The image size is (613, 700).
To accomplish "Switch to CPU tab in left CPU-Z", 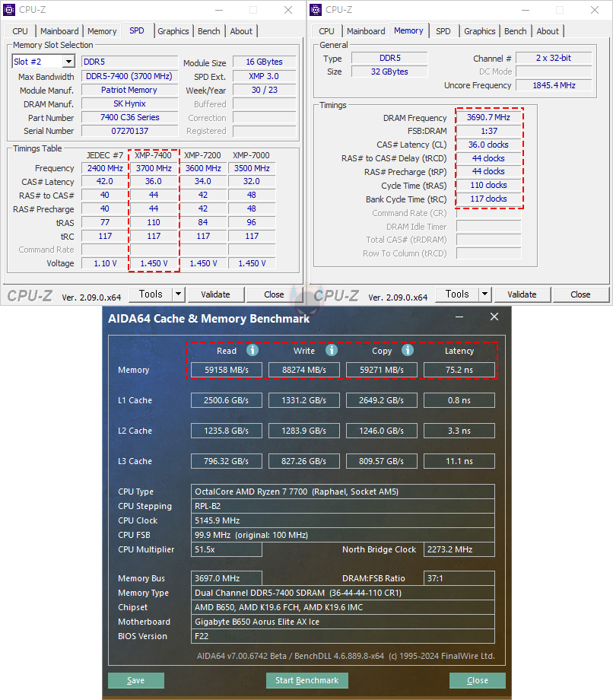I will (20, 31).
